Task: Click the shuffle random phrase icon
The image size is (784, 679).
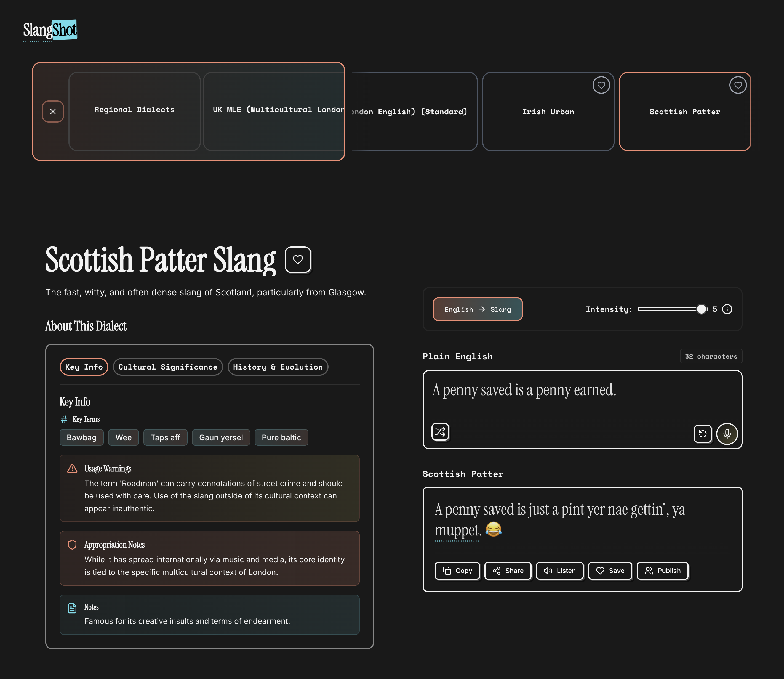Action: pyautogui.click(x=440, y=432)
